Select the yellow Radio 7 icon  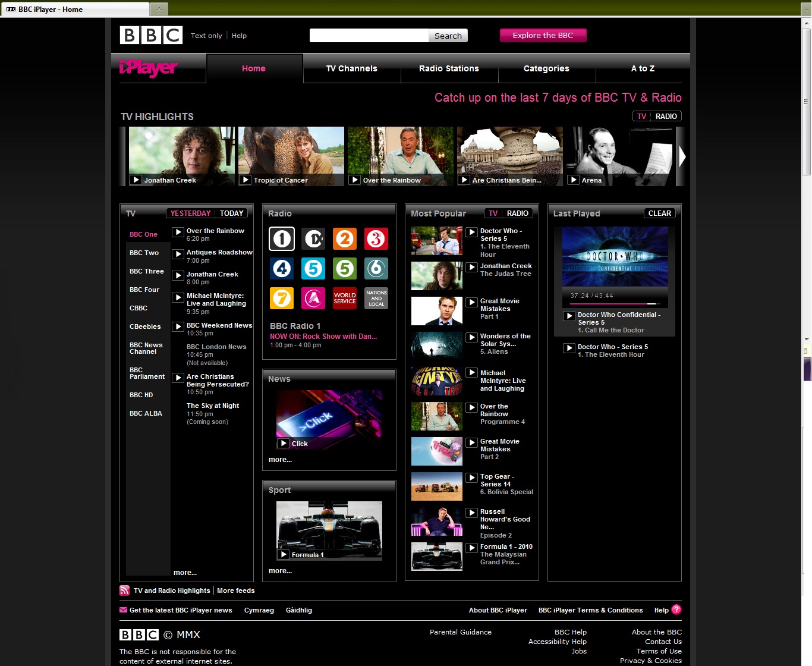click(282, 298)
